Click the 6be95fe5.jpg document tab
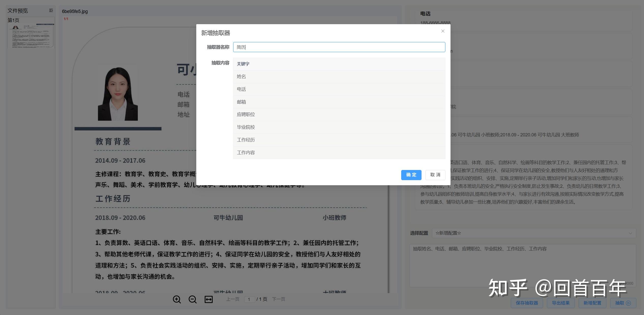Screen dimensions: 644x315 point(75,11)
